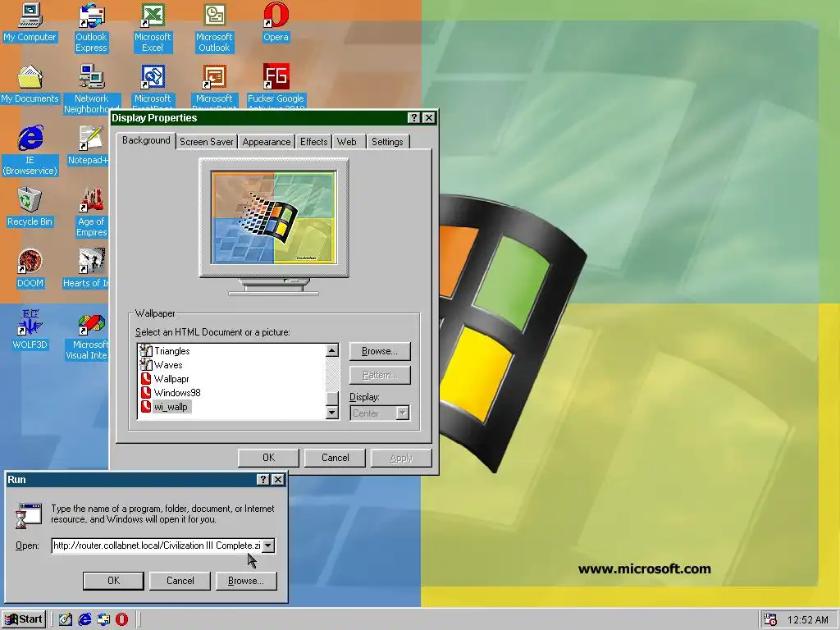840x630 pixels.
Task: Click the wallpaper list scroll-down arrow
Action: click(332, 412)
